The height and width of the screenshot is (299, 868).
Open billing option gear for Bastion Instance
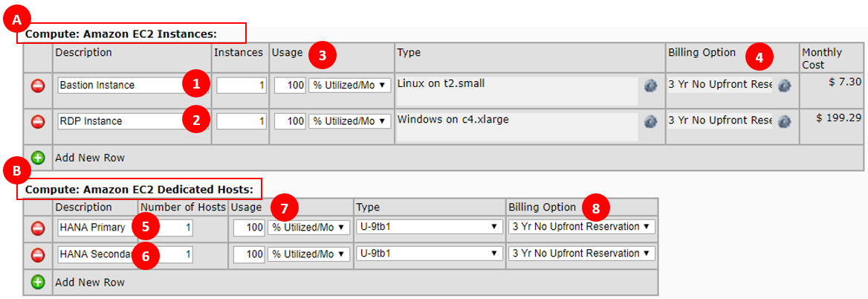tap(784, 86)
